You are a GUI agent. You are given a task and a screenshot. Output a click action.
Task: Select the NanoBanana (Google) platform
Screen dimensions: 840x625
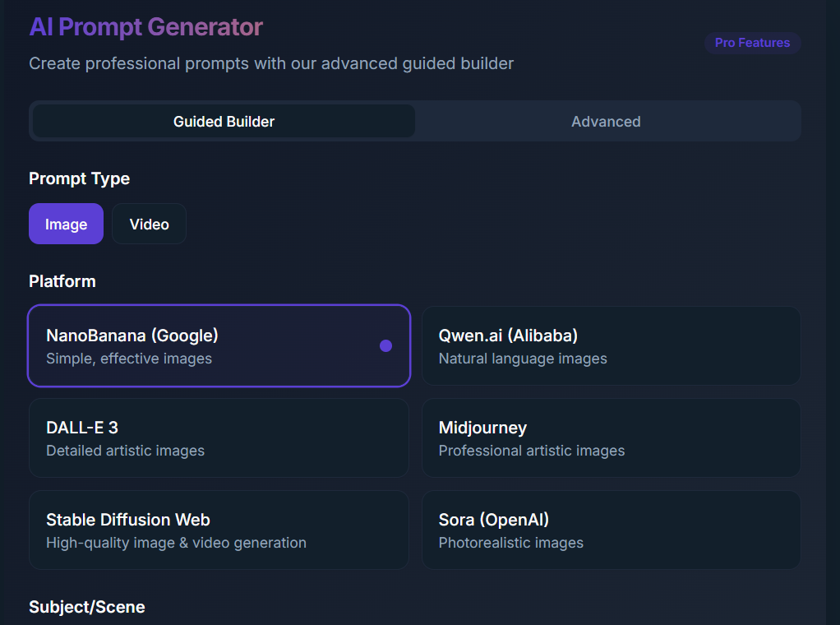219,345
